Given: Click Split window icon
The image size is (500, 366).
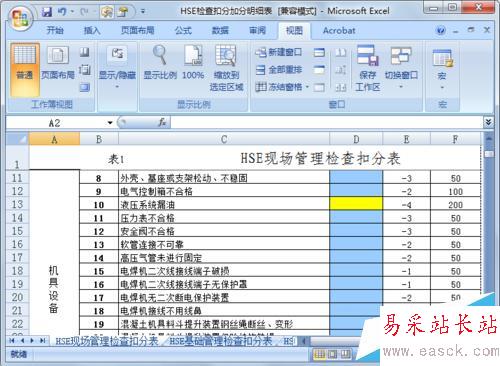Looking at the screenshot, I should [319, 52].
